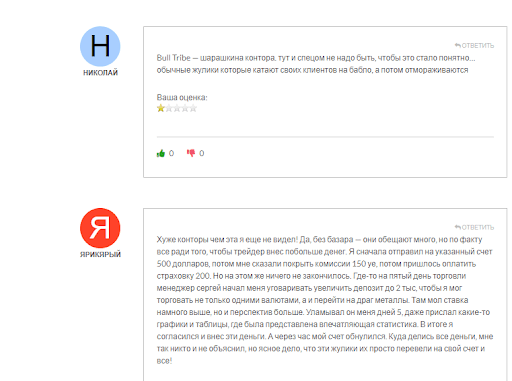
Task: Open the НИКОЛАЙ username label
Action: (x=100, y=73)
